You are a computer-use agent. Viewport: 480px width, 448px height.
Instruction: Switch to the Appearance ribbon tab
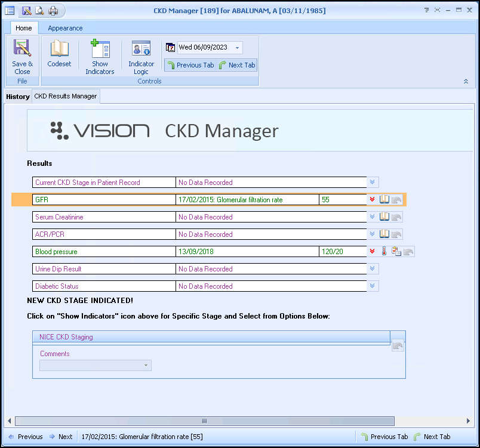pyautogui.click(x=65, y=28)
